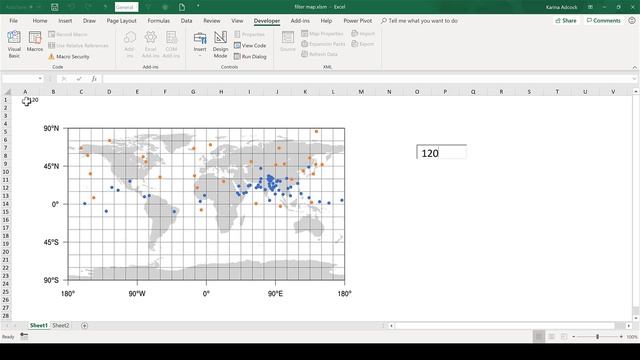Open the Name Box dropdown
Viewport: 640px width, 360px height.
click(40, 79)
